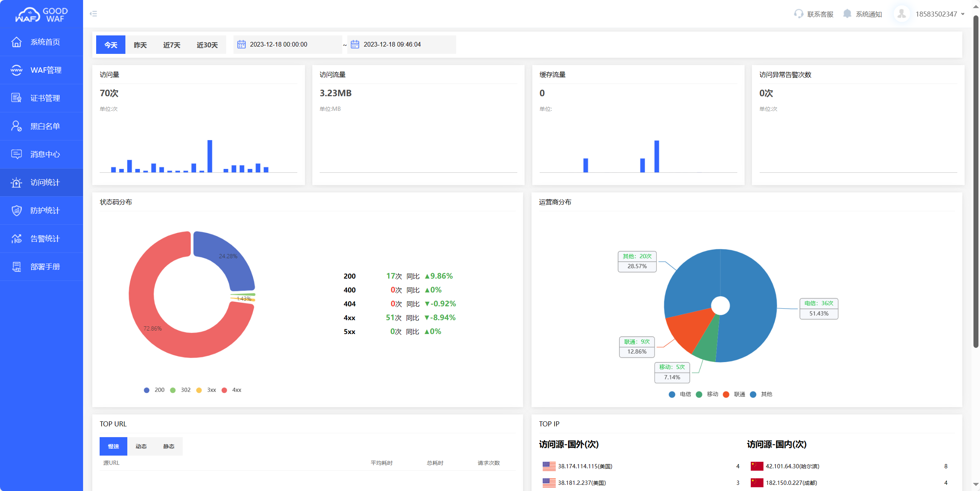The image size is (980, 491).
Task: Open the end date time picker
Action: 392,45
